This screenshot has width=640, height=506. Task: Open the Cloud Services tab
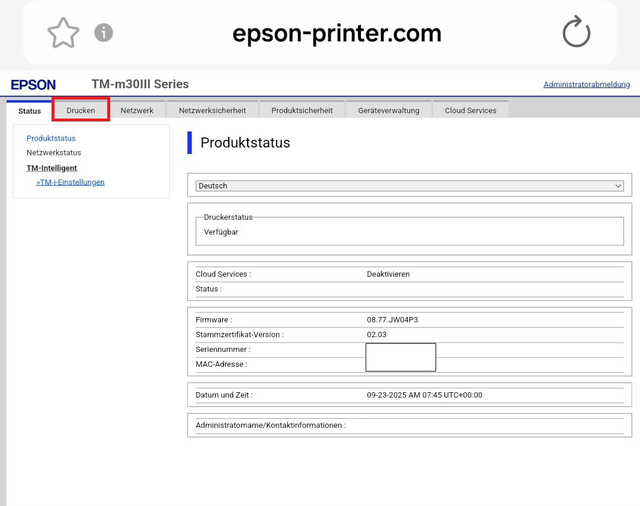pos(470,110)
